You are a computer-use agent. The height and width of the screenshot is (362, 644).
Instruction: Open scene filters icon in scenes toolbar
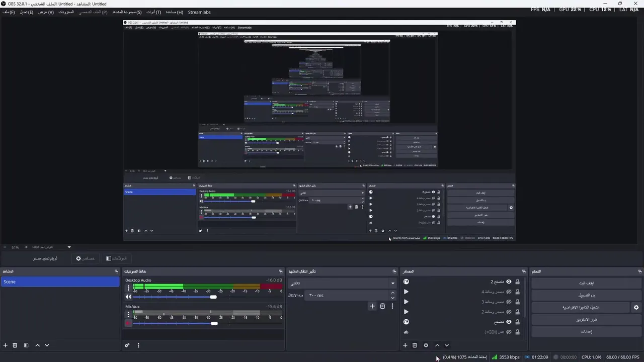[26, 345]
